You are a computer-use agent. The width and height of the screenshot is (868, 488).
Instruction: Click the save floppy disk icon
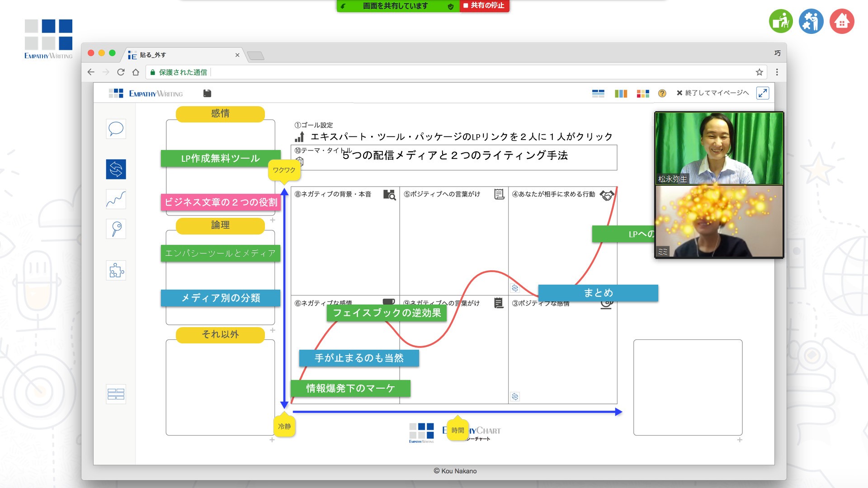point(207,94)
